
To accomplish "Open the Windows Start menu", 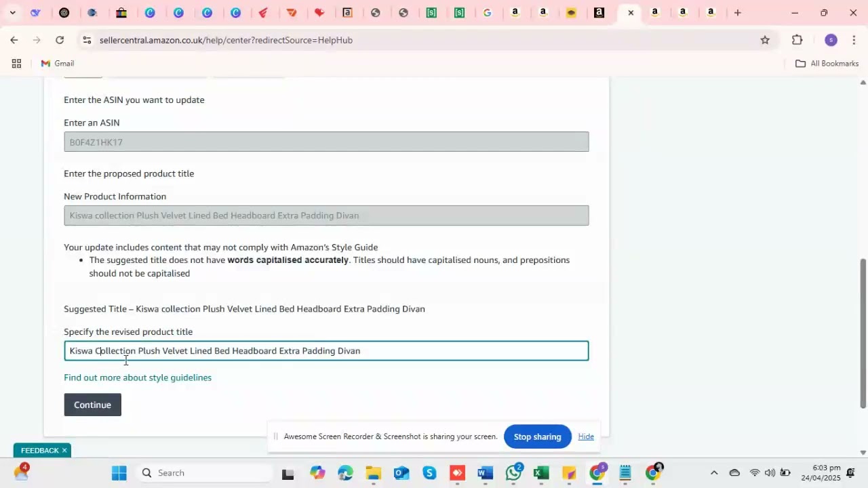I will click(x=119, y=473).
